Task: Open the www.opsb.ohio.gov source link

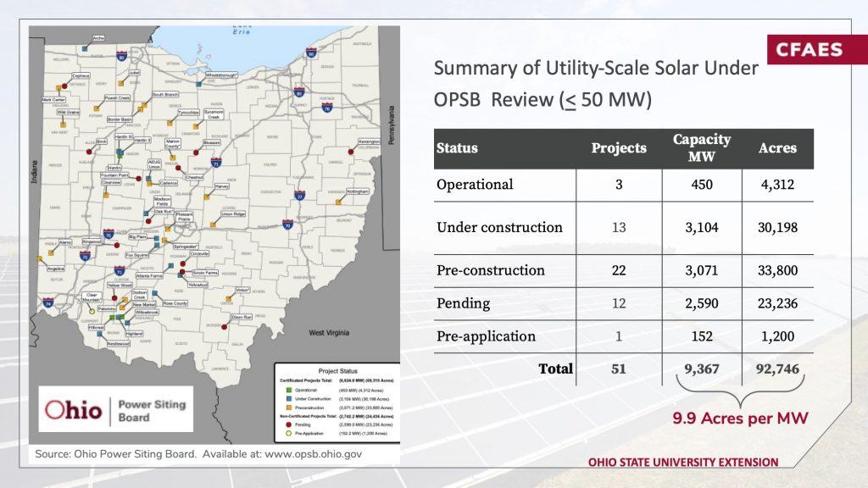Action: (314, 454)
